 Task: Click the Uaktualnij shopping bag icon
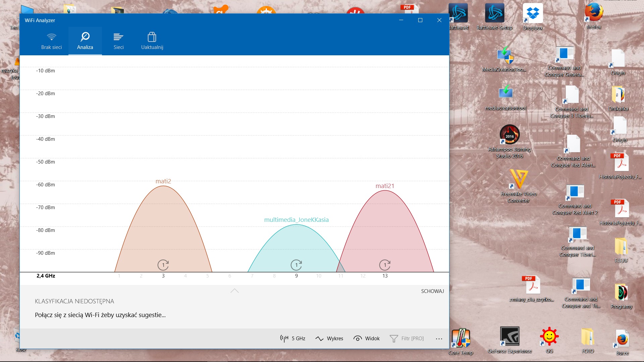[152, 37]
